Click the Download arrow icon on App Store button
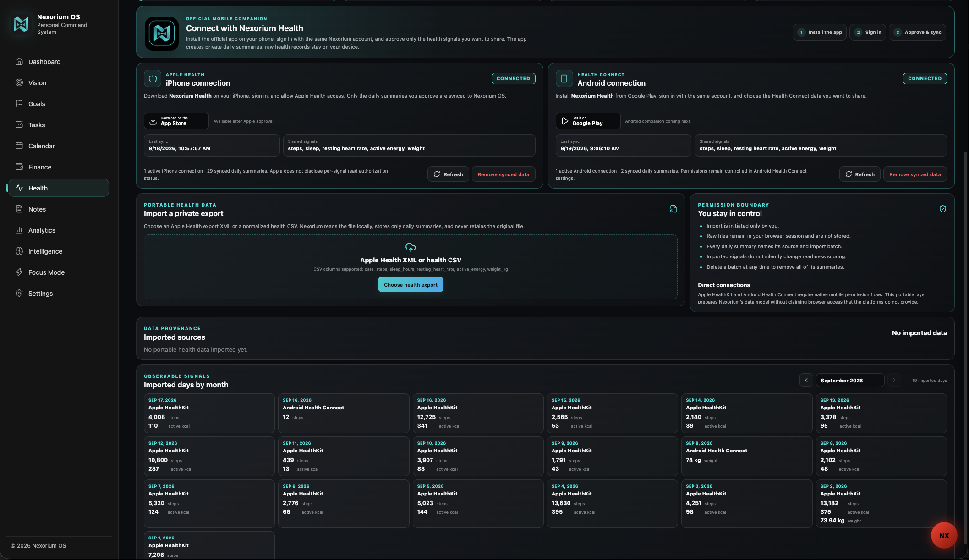Screen dimensions: 969x560 [153, 121]
